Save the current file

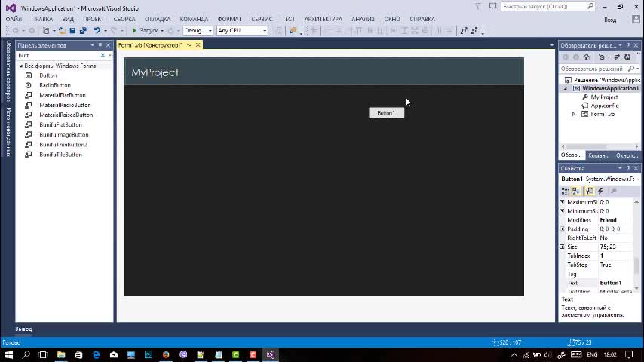(72, 30)
